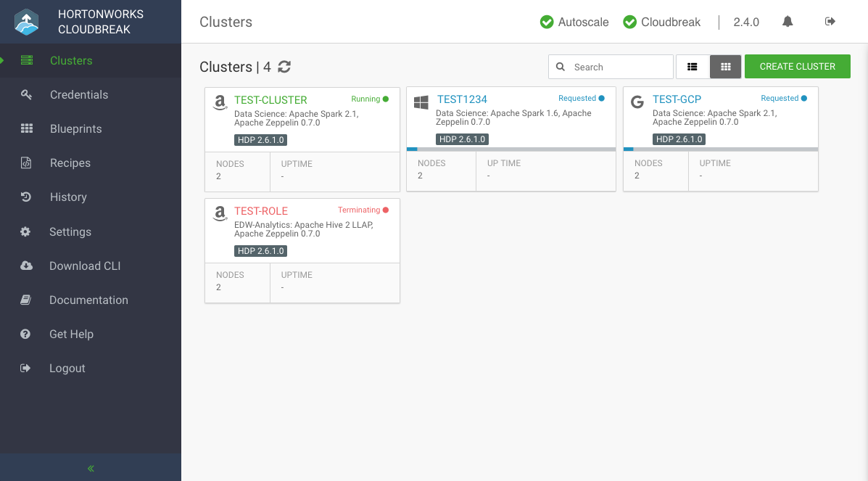Click Cloudbreak green check status icon
This screenshot has width=868, height=481.
(629, 22)
